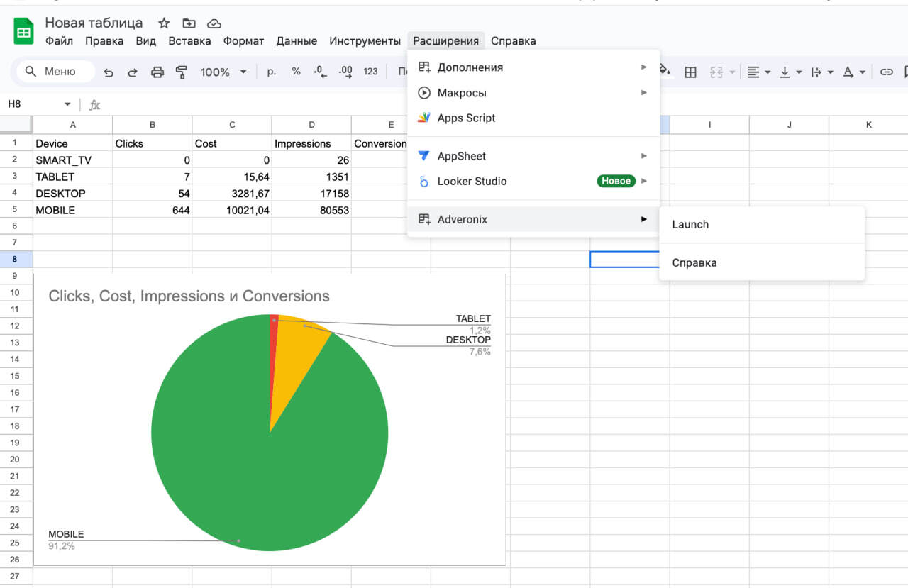908x588 pixels.
Task: Open Справка in the Adveronix submenu
Action: pyautogui.click(x=762, y=262)
